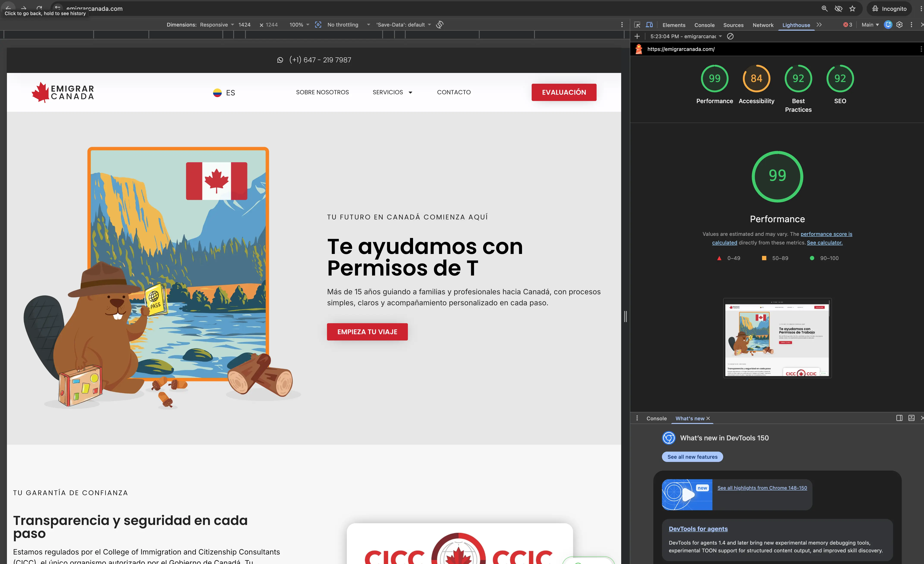
Task: Switch to the Sources tab
Action: click(733, 25)
